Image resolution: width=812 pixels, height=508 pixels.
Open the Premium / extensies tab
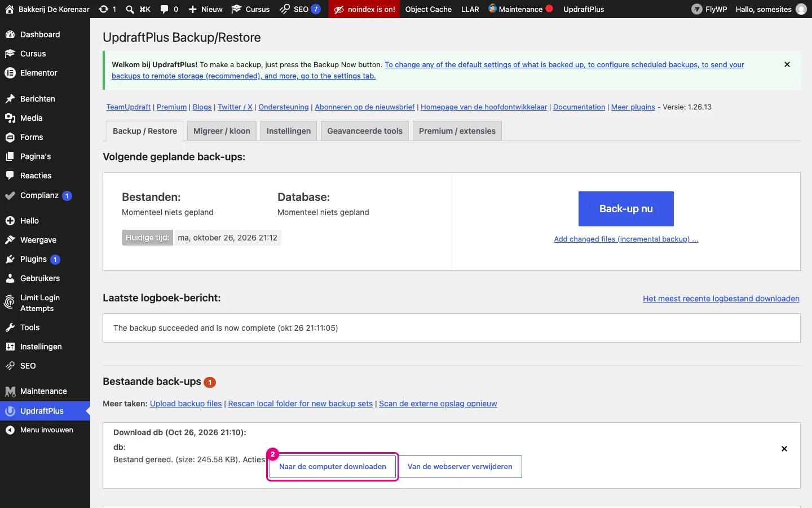click(x=457, y=131)
